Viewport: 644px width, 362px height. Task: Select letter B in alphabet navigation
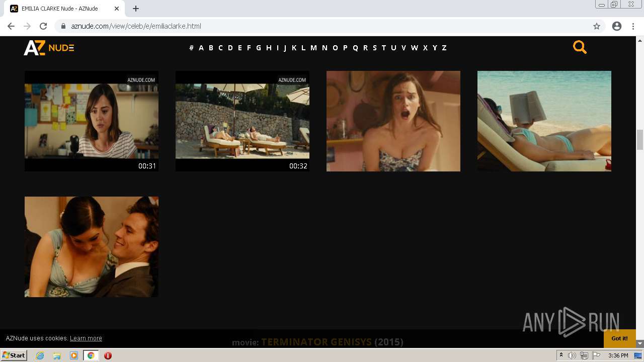tap(211, 48)
